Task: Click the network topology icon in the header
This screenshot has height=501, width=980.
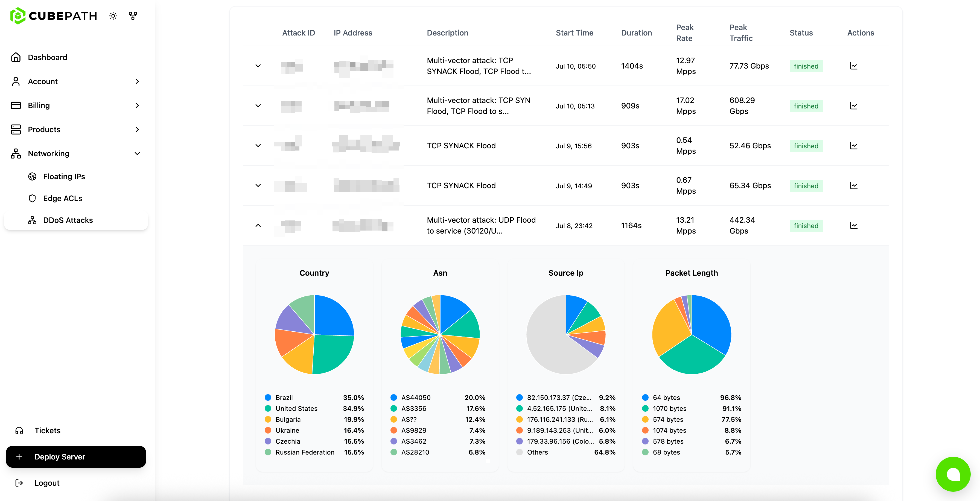Action: (132, 16)
